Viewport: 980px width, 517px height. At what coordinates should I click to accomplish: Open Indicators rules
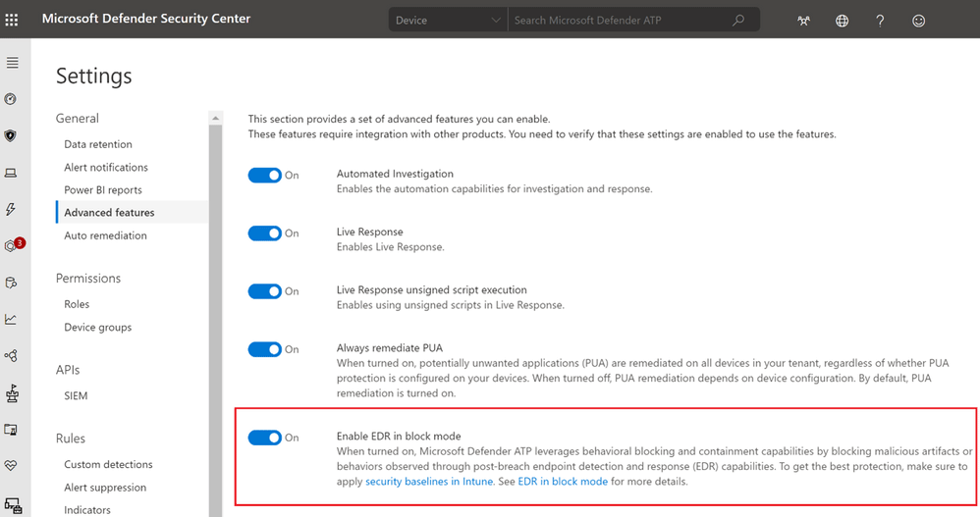86,510
